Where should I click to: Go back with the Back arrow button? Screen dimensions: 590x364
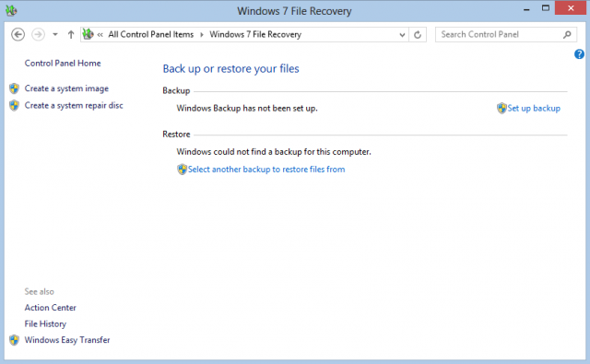click(x=18, y=35)
